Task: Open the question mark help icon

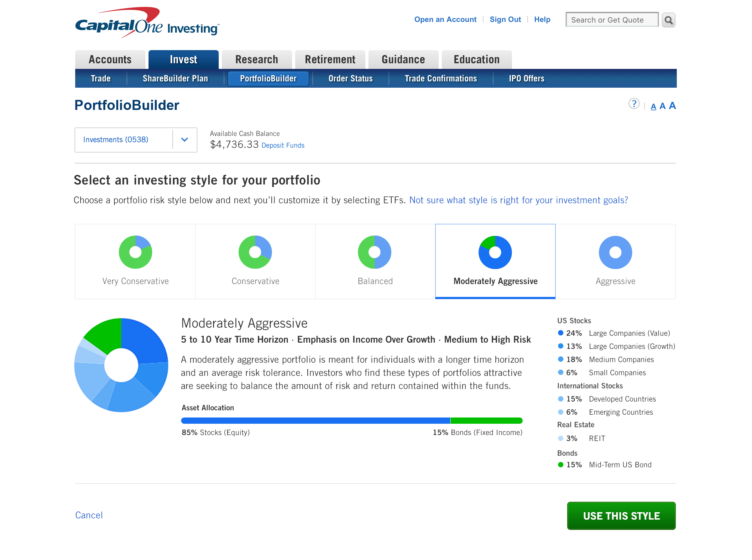Action: pyautogui.click(x=633, y=103)
